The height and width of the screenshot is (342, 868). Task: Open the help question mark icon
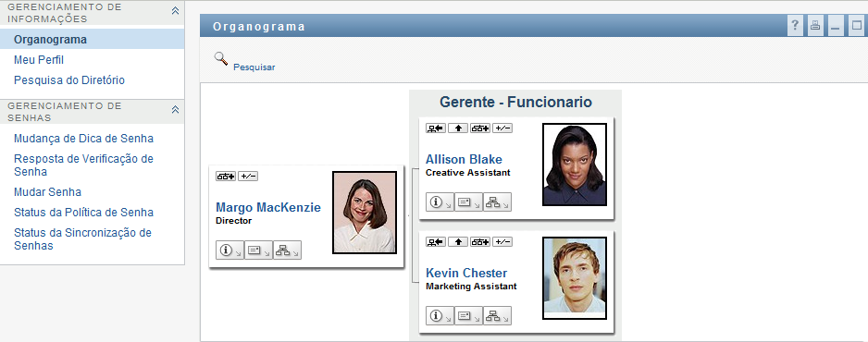click(795, 26)
